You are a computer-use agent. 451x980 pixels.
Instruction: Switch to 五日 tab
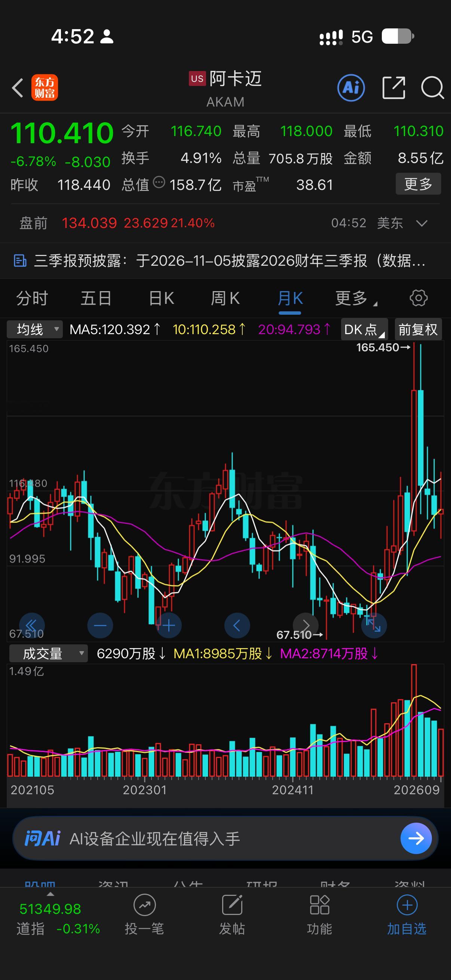tap(96, 298)
